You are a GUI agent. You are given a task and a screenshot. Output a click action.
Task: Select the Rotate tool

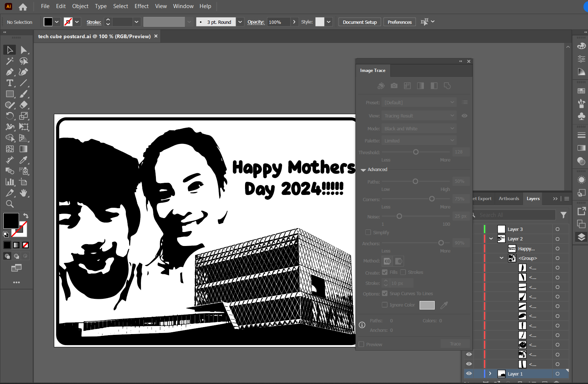(10, 116)
